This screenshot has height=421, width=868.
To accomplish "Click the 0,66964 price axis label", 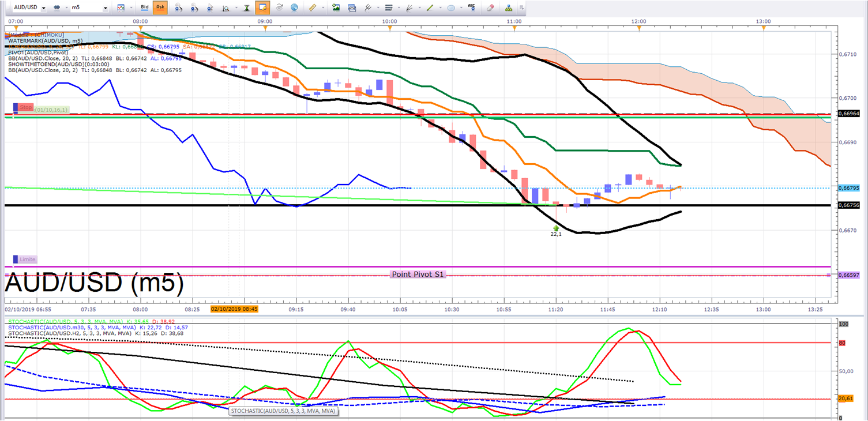I will point(848,114).
